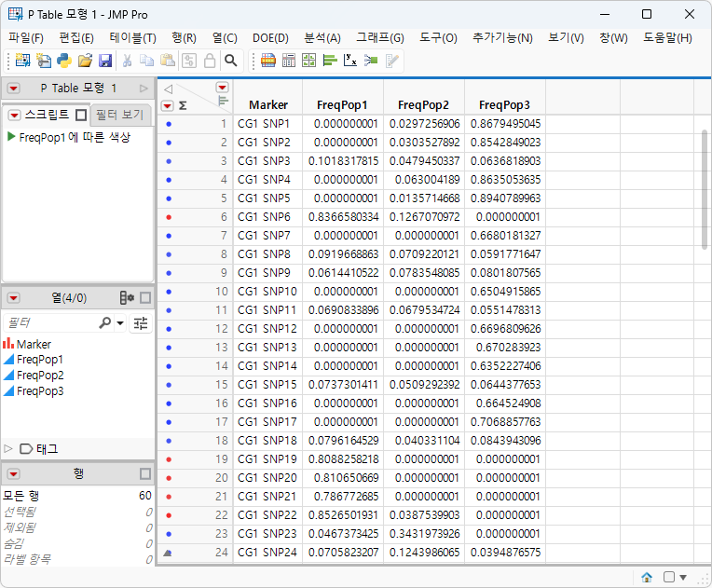The height and width of the screenshot is (588, 712).
Task: Click the Python script toolbar icon
Action: click(64, 61)
